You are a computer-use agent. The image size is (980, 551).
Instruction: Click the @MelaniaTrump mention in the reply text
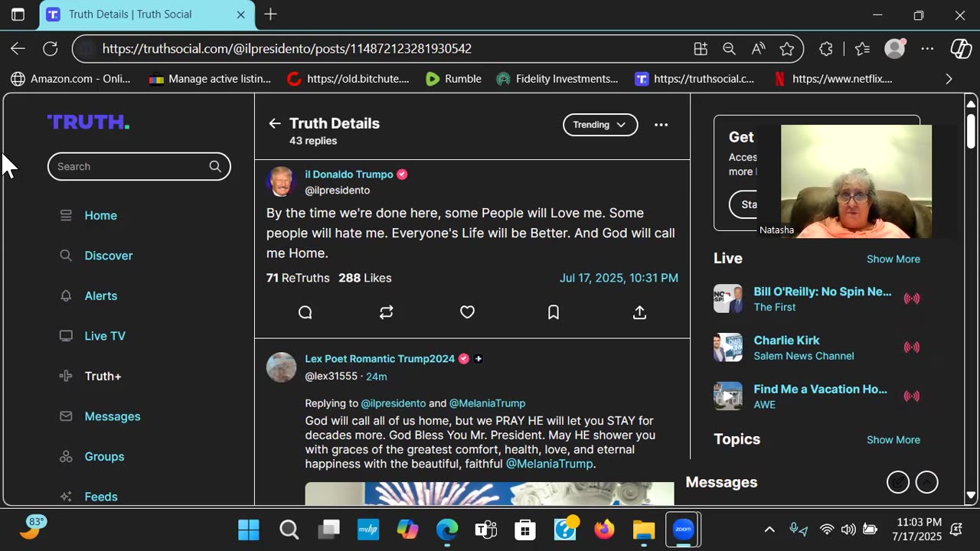(x=550, y=464)
